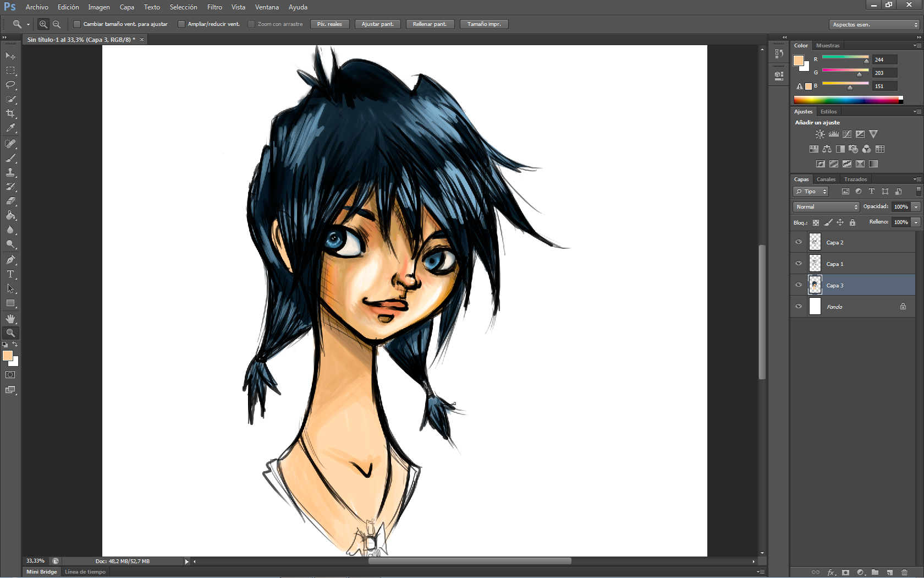Select the Horizontal Type tool

click(10, 274)
